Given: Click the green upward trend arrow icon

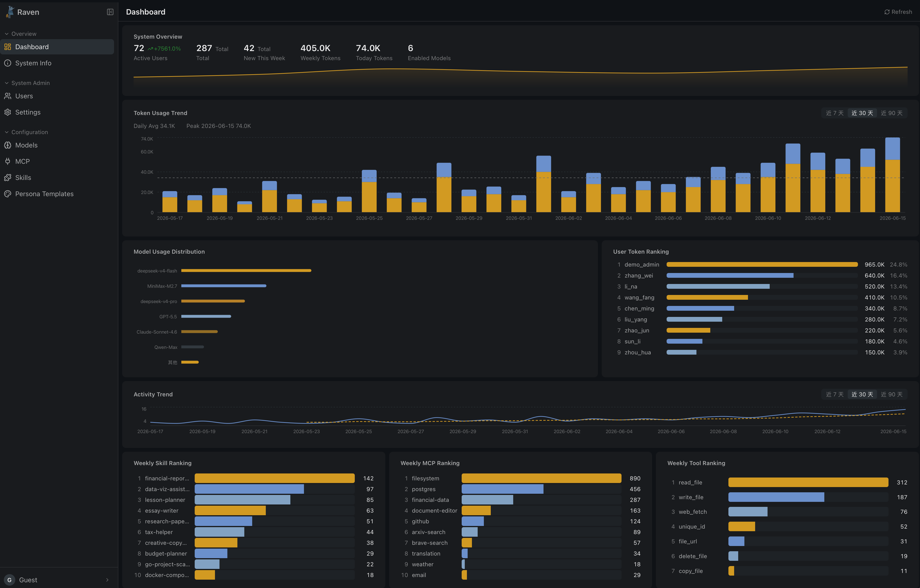Looking at the screenshot, I should (150, 49).
